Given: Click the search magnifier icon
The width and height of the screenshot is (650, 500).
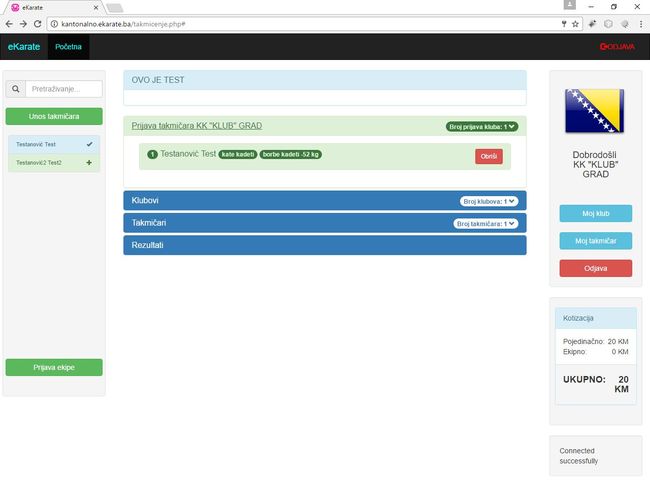Looking at the screenshot, I should [15, 89].
